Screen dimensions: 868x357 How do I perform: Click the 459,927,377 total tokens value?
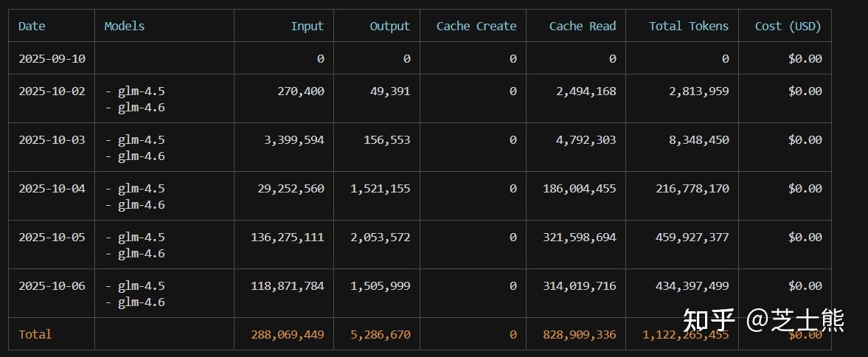(x=692, y=238)
